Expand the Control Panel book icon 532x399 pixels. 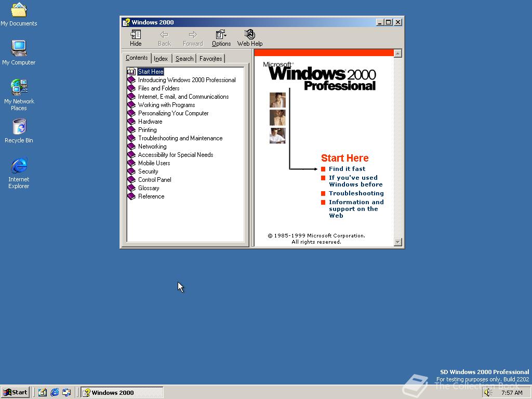[x=131, y=180]
